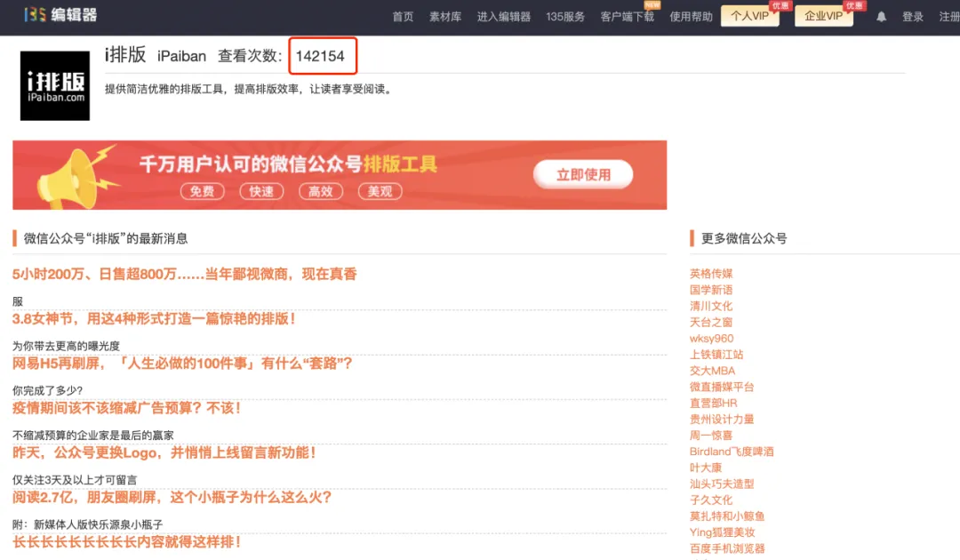
Task: Open the notification bell icon
Action: [881, 17]
